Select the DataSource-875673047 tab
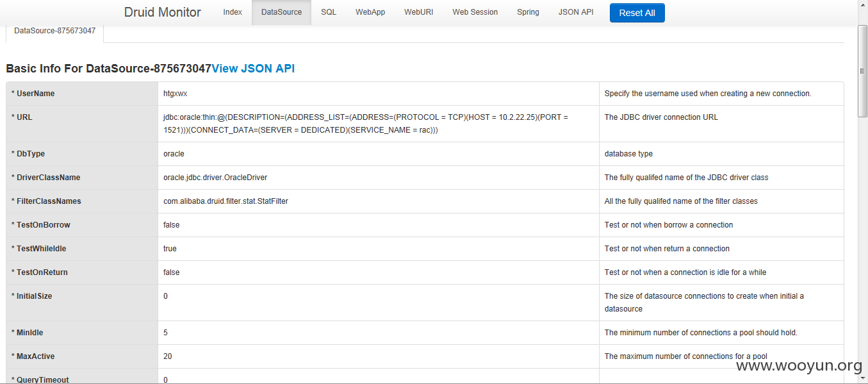Image resolution: width=868 pixels, height=384 pixels. [54, 30]
